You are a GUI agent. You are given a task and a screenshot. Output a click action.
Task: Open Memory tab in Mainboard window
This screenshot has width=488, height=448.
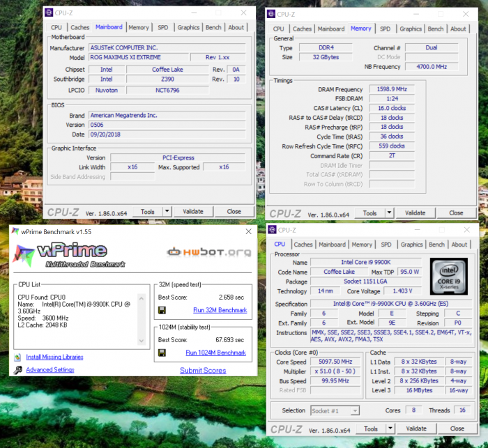(x=139, y=27)
